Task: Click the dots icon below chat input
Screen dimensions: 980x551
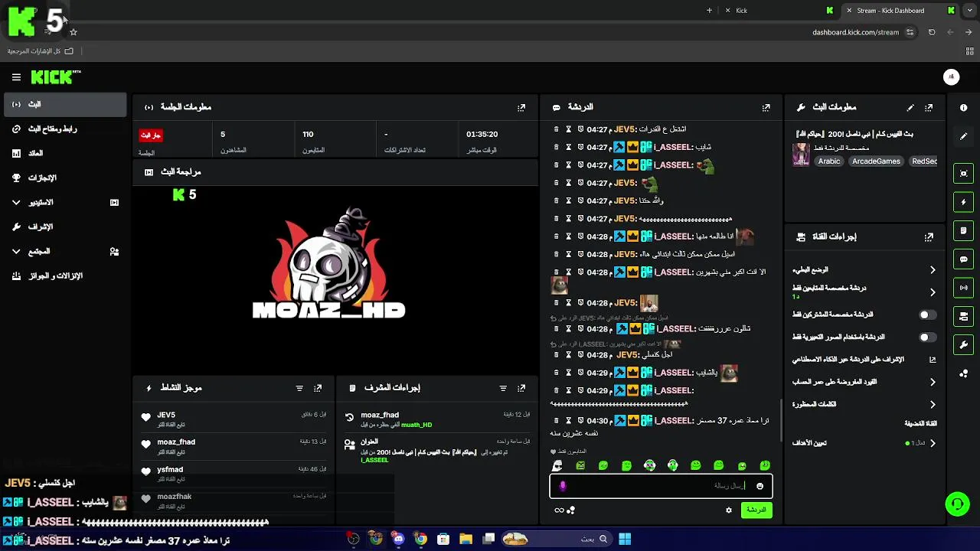Action: [570, 510]
